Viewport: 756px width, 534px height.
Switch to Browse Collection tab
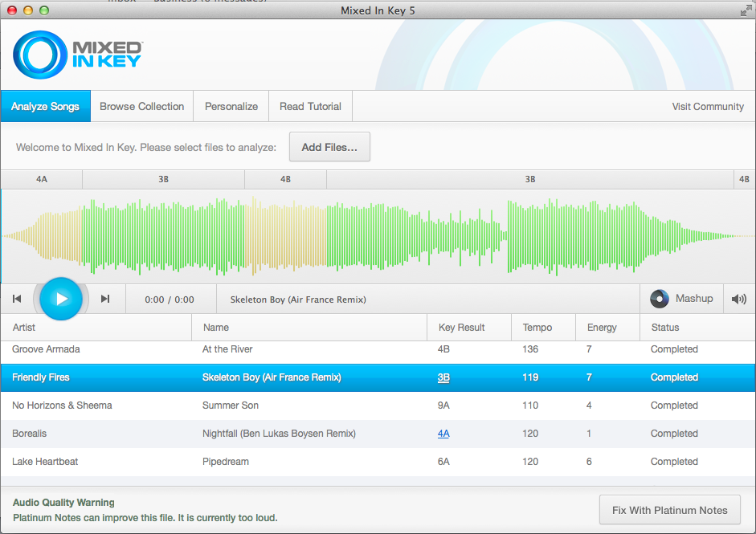[x=141, y=106]
